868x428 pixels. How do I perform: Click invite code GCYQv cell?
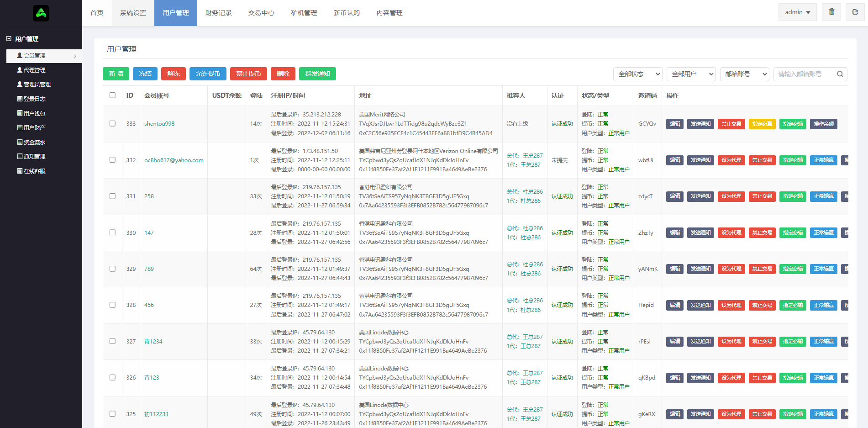click(647, 124)
